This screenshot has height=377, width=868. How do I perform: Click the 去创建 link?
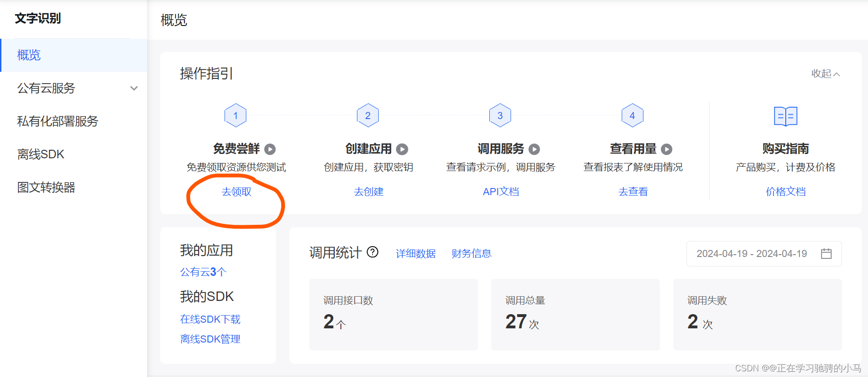click(369, 192)
